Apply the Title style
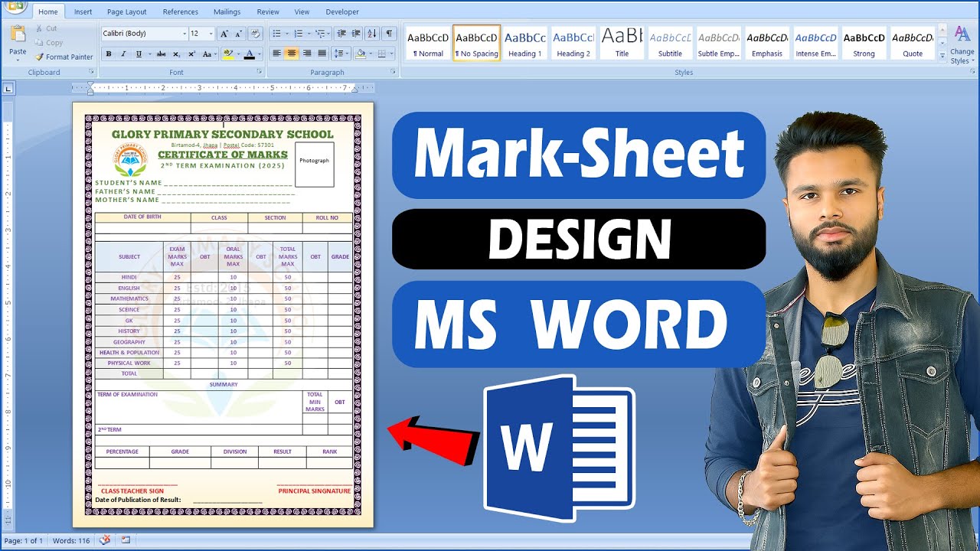This screenshot has height=551, width=980. 622,43
